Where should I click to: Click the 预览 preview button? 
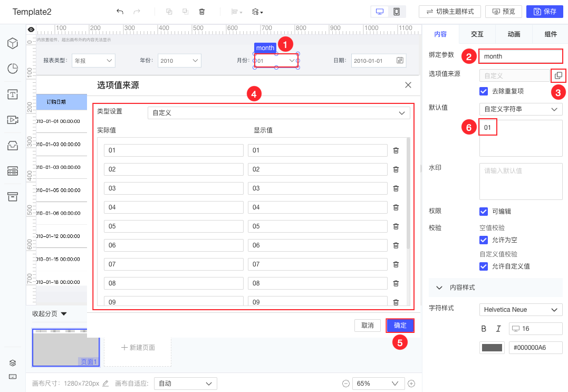pos(504,12)
